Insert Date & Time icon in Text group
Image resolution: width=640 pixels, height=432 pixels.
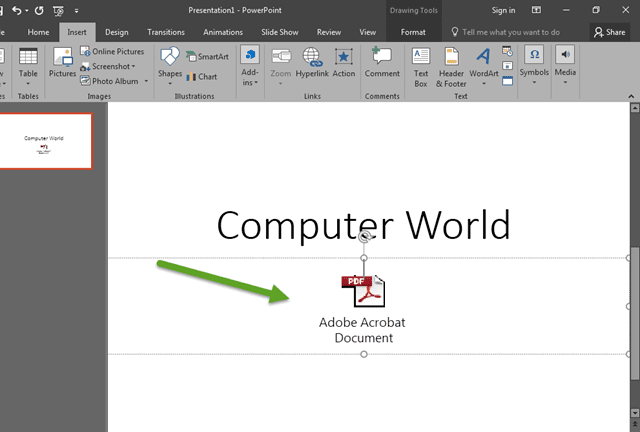507,51
